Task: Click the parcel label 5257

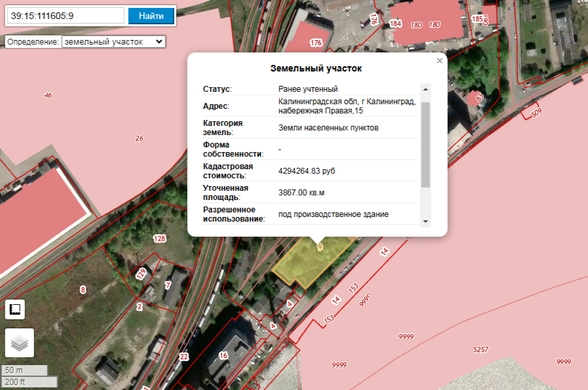Action: click(x=481, y=350)
